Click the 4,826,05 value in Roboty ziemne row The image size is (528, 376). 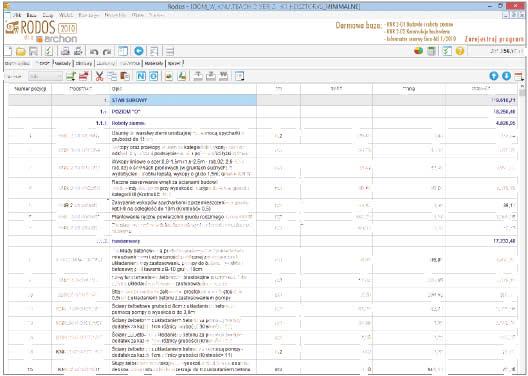[505, 123]
